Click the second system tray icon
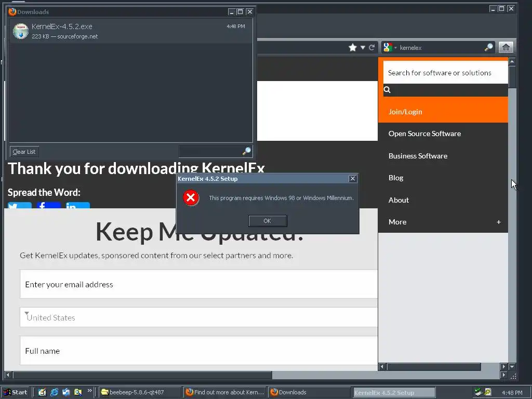The width and height of the screenshot is (532, 399). 488,392
